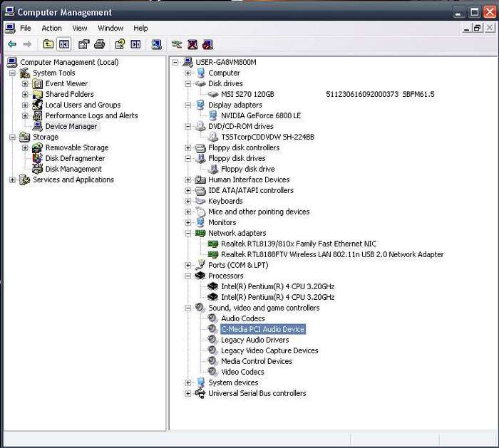Collapse the System Tools node

point(12,73)
